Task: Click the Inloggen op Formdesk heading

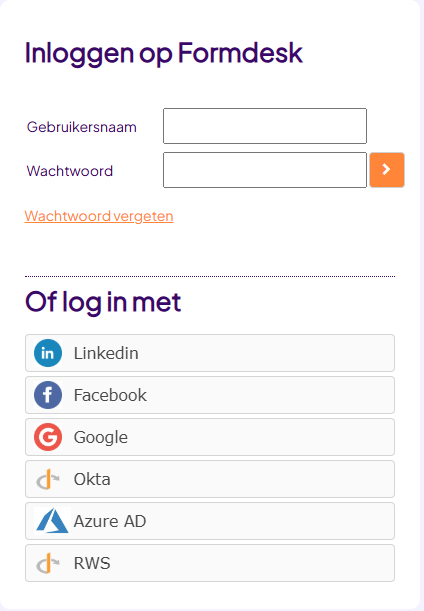Action: click(x=164, y=54)
